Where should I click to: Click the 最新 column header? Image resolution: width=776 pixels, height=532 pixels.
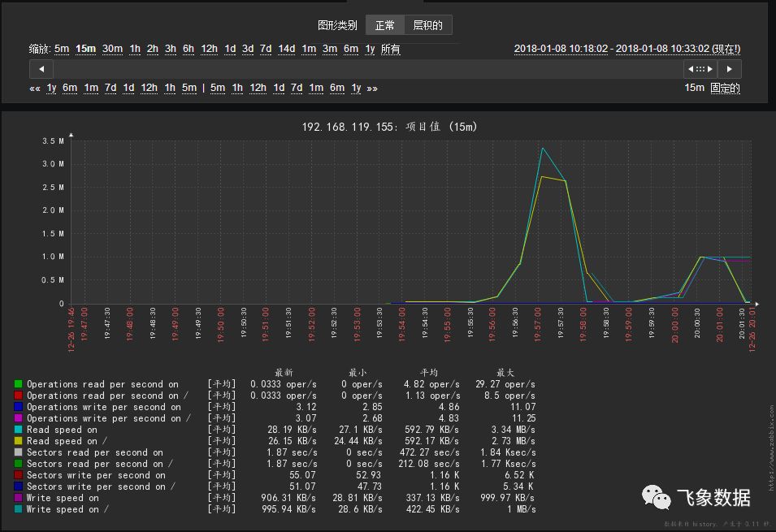tap(284, 373)
